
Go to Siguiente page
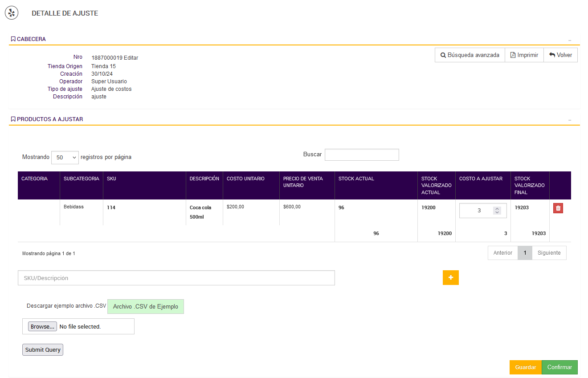[549, 253]
